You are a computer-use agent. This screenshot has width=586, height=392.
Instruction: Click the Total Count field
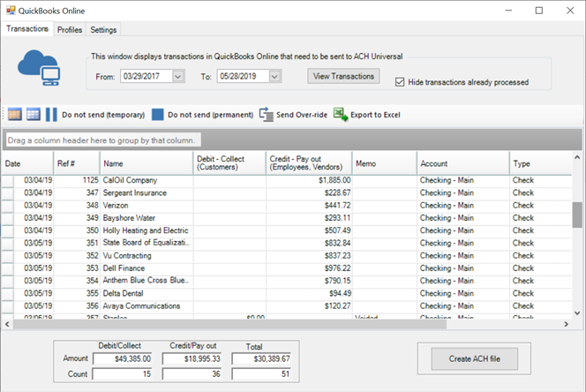coord(261,373)
